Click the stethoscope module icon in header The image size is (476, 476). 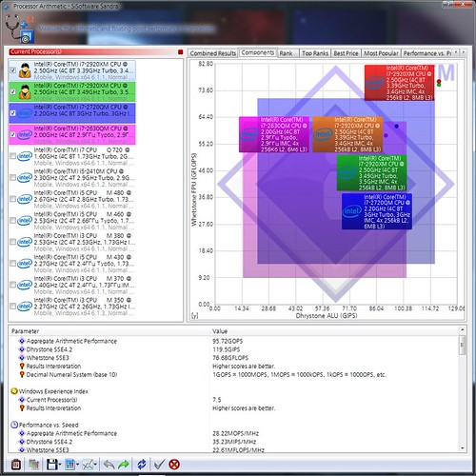[x=19, y=28]
